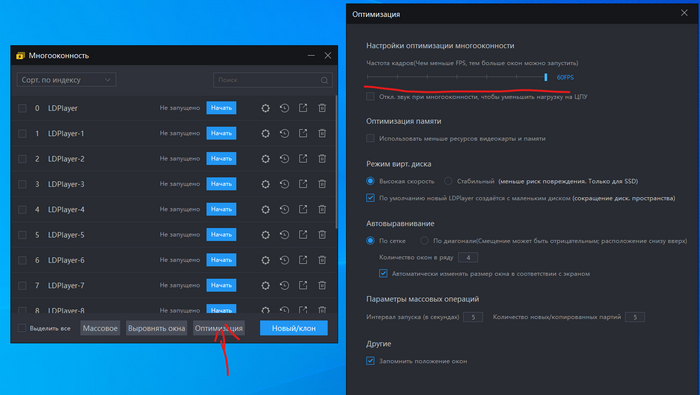Delete LDPlayer instance in row 0
This screenshot has width=700, height=395.
(x=322, y=108)
